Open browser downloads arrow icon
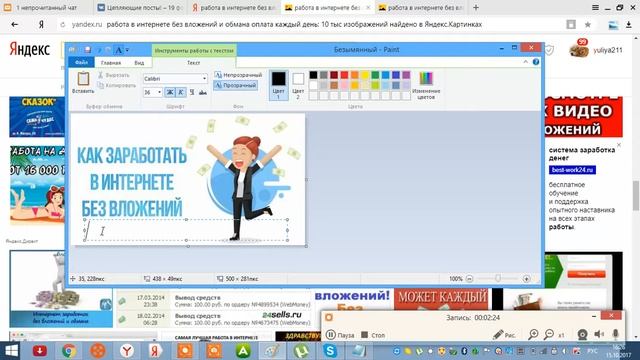Screen dimensions: 640x360 click(x=629, y=24)
